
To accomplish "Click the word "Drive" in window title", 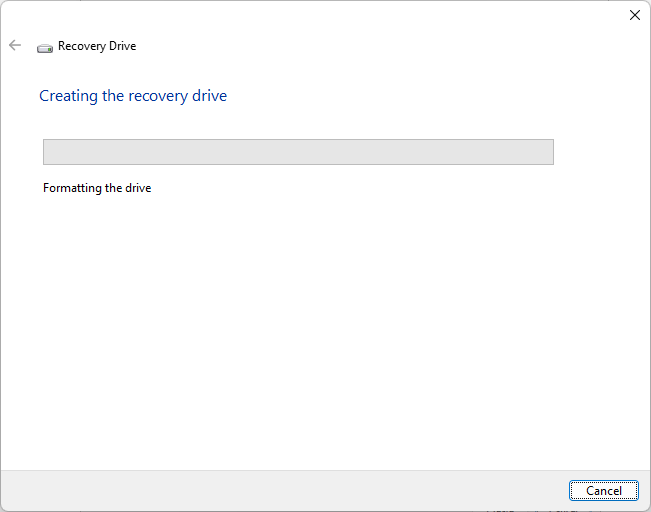I will pyautogui.click(x=122, y=46).
